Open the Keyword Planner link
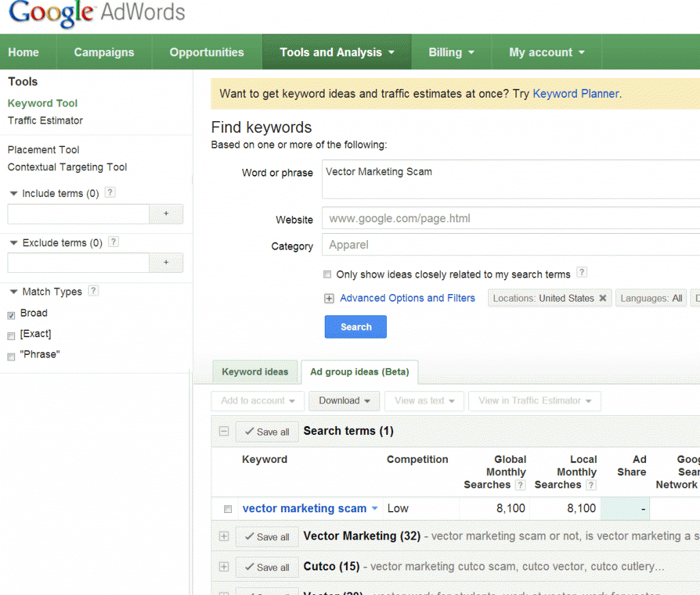Viewport: 700px width, 595px height. [576, 94]
